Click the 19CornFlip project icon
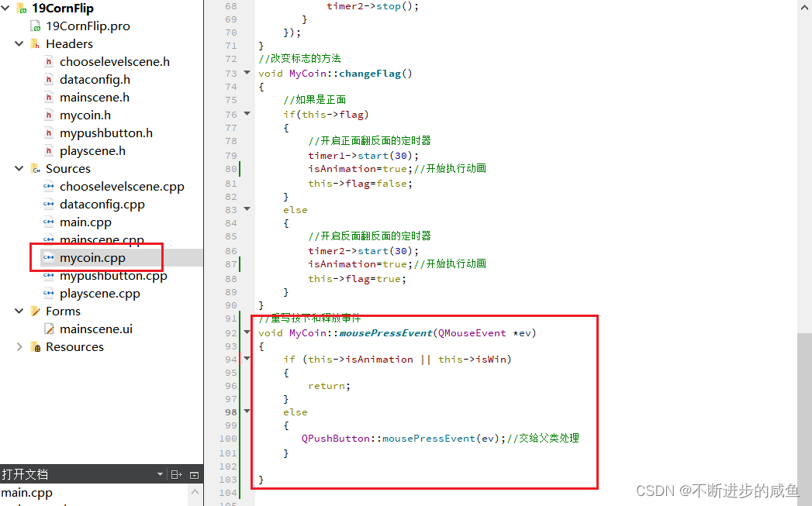This screenshot has height=506, width=812. click(22, 9)
